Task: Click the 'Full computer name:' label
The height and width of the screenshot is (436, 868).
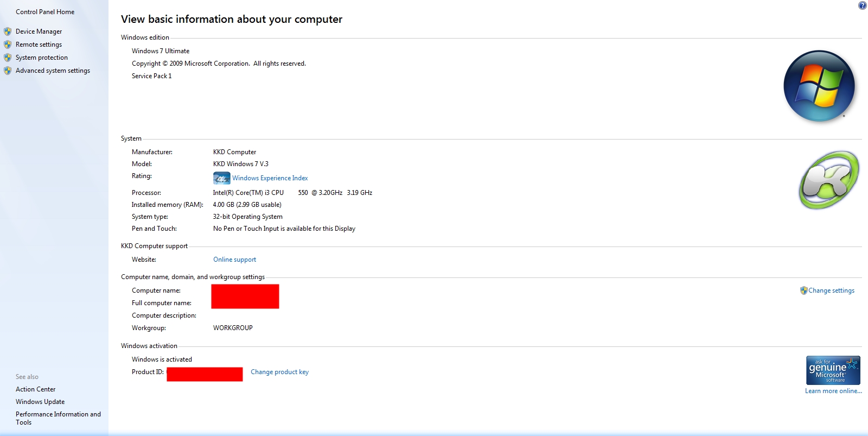Action: 162,303
